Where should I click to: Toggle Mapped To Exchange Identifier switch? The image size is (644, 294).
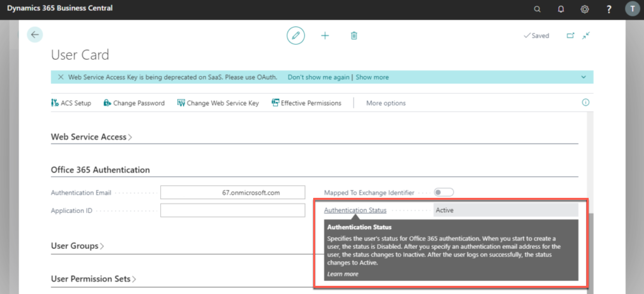point(444,192)
